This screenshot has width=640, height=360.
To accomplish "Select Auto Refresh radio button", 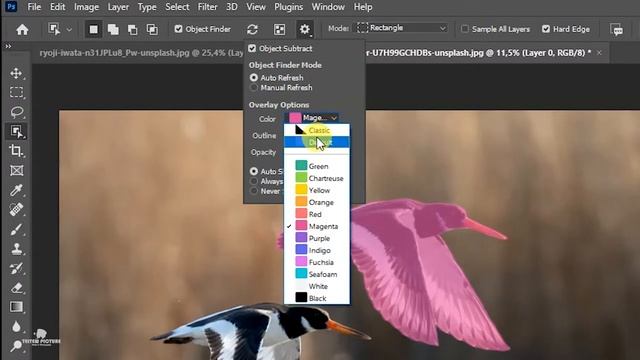I will click(254, 78).
